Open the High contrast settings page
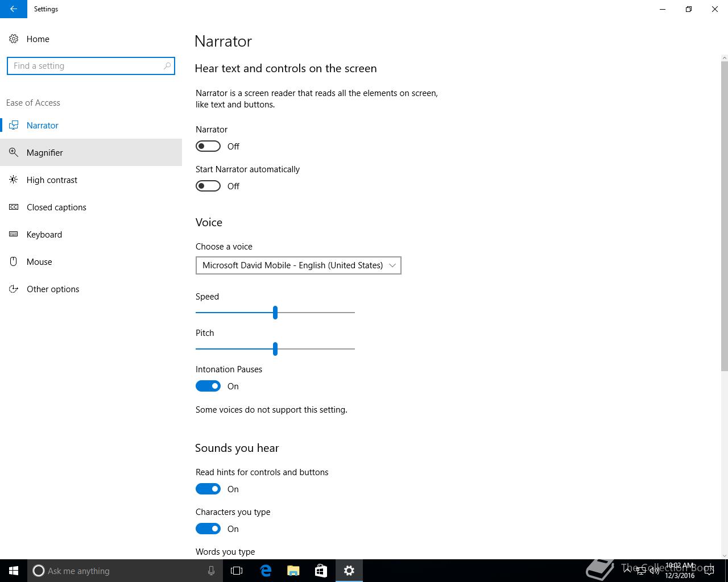 coord(91,180)
